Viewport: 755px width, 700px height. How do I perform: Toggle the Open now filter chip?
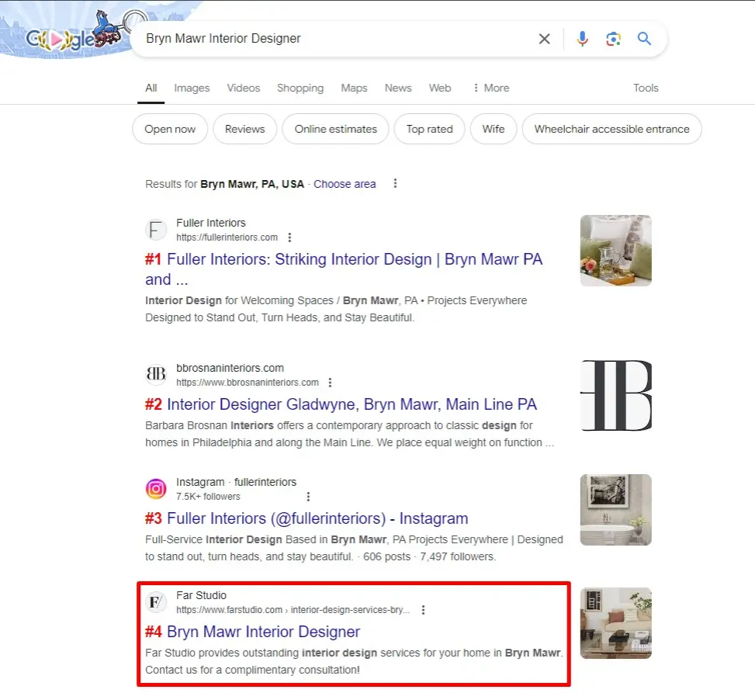pyautogui.click(x=170, y=130)
